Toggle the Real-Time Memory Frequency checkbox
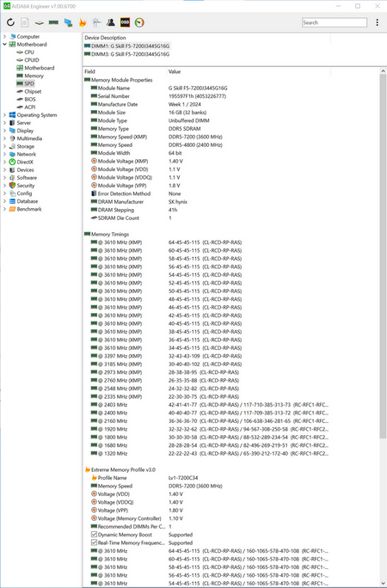Image resolution: width=387 pixels, height=588 pixels. tap(94, 542)
